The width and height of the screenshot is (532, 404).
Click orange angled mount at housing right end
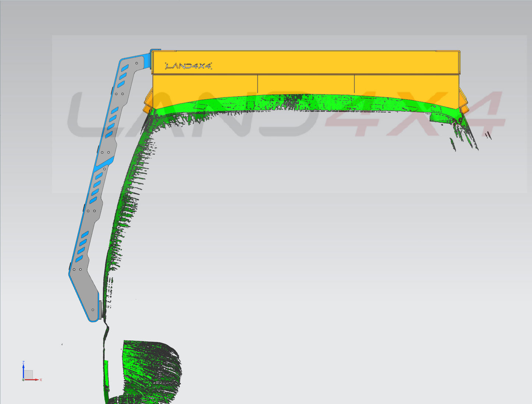point(464,101)
